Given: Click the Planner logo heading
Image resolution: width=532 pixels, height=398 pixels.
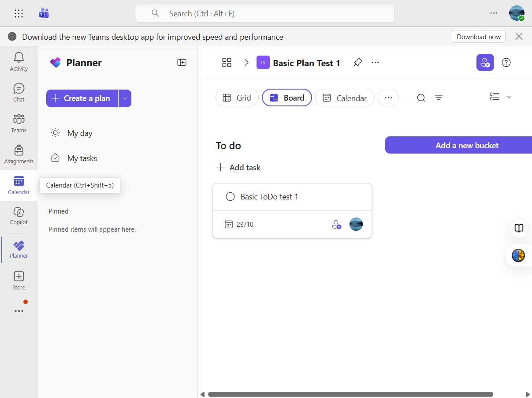Looking at the screenshot, I should pos(76,63).
